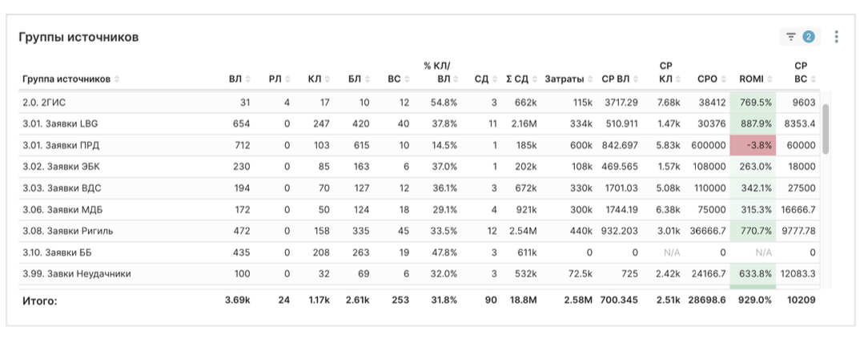Sort by Σ СД column icon
The image size is (868, 343).
534,79
